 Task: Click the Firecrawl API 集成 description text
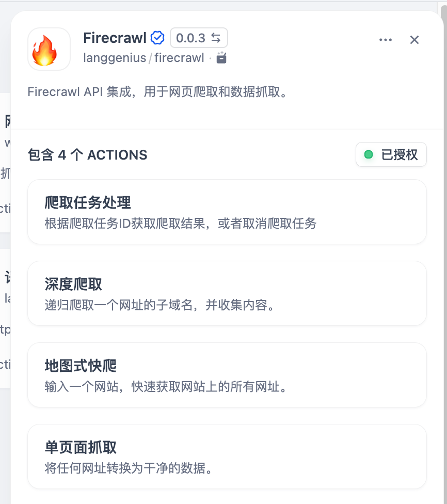pyautogui.click(x=157, y=92)
